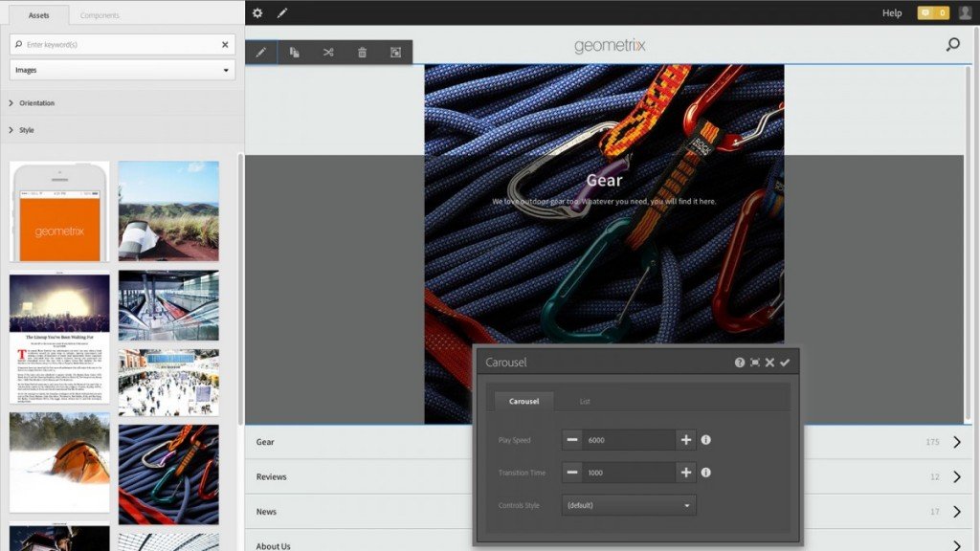Click the component toolbar edit pencil
Image resolution: width=980 pixels, height=551 pixels.
coord(260,53)
